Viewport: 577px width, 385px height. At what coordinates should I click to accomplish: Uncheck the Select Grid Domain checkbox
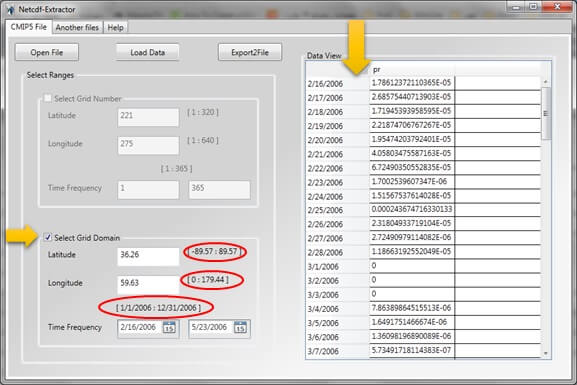click(x=48, y=237)
